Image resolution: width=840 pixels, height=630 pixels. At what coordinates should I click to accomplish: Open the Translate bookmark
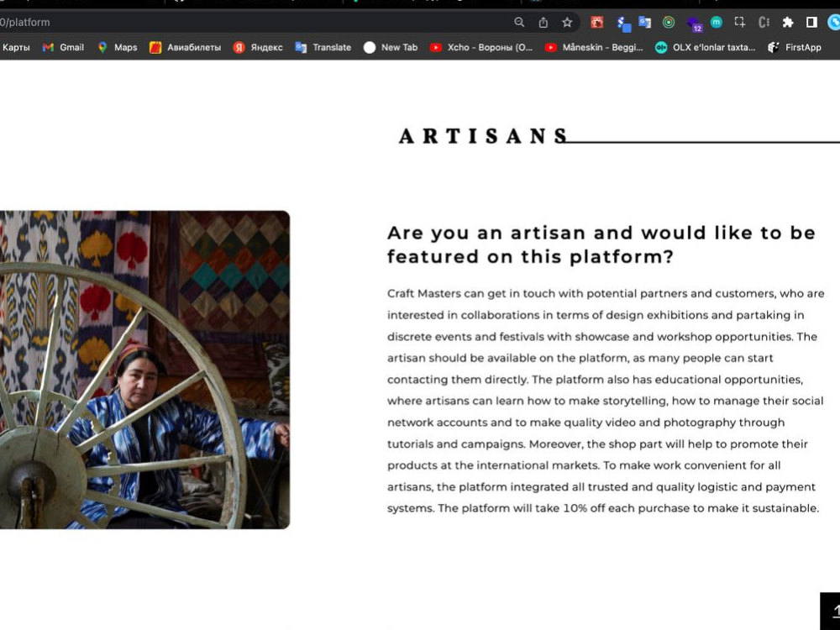(323, 47)
